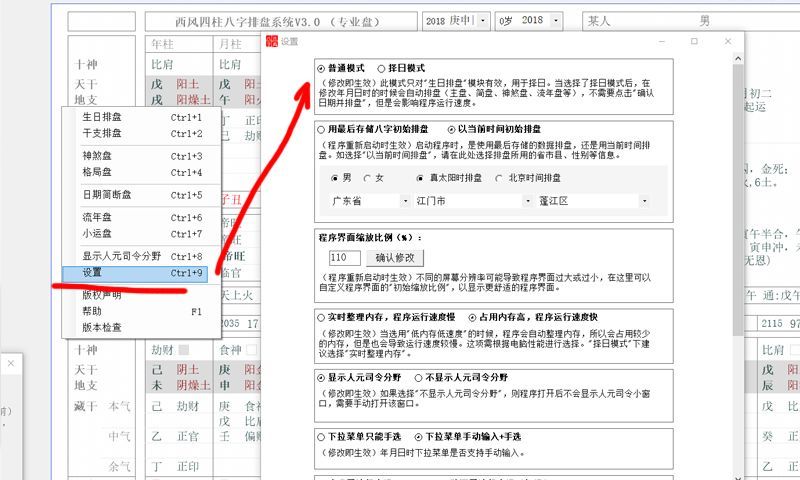The height and width of the screenshot is (480, 800).
Task: Open 帮助 menu entry
Action: [142, 311]
